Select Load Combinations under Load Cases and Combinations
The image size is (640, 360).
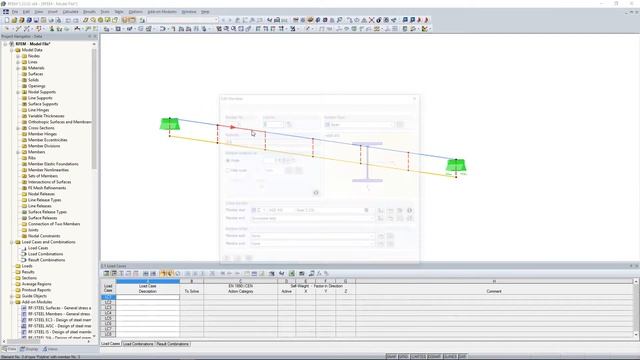tap(45, 254)
